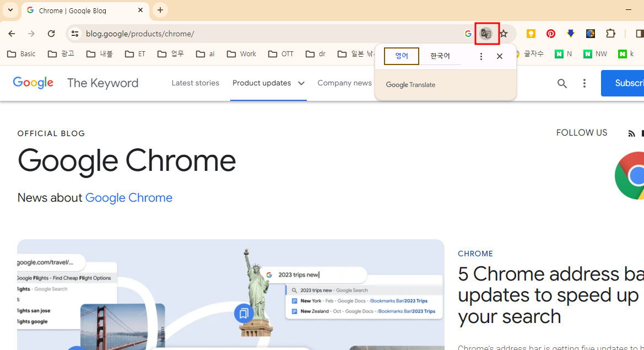
Task: Open the 글자수 bookmark
Action: point(530,54)
